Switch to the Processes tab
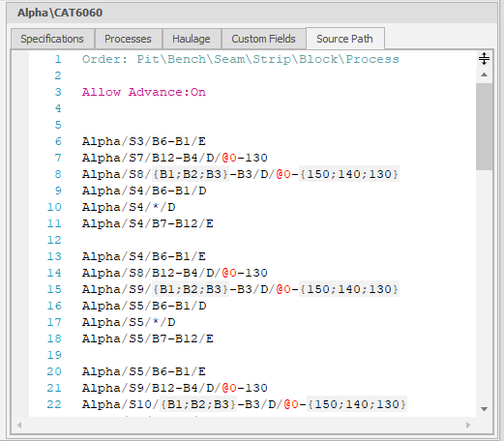This screenshot has width=504, height=441. (x=128, y=39)
